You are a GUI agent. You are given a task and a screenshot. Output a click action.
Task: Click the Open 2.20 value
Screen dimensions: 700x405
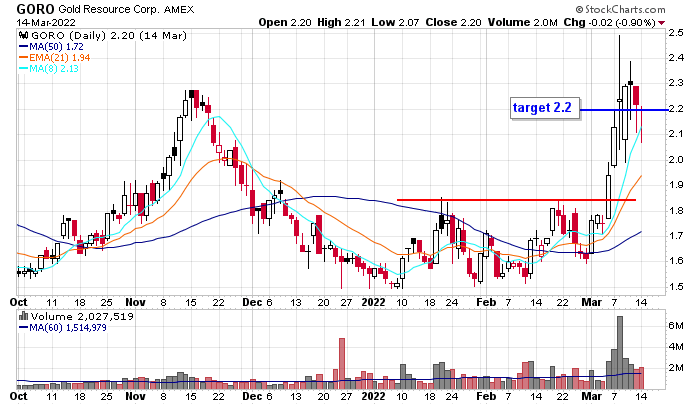click(285, 22)
